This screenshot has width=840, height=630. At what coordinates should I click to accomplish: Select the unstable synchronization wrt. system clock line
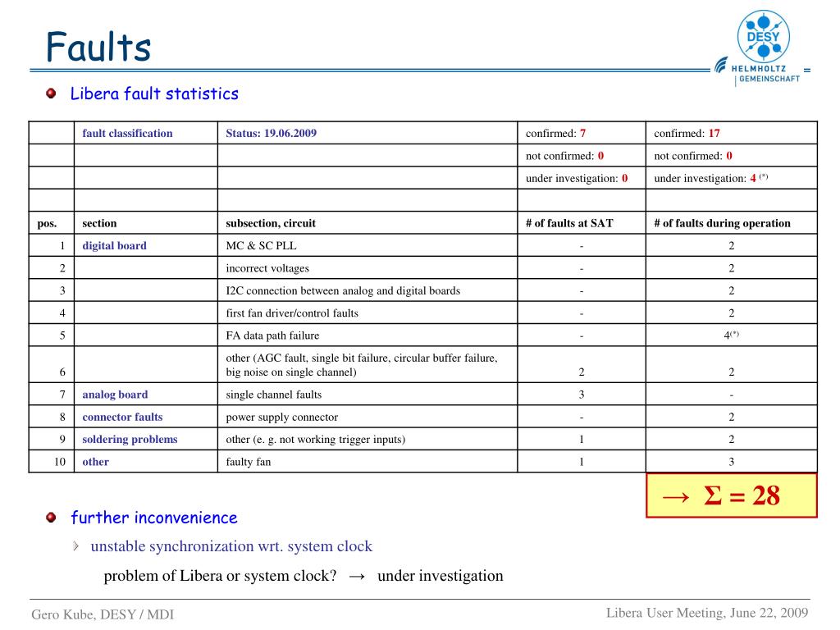click(231, 546)
